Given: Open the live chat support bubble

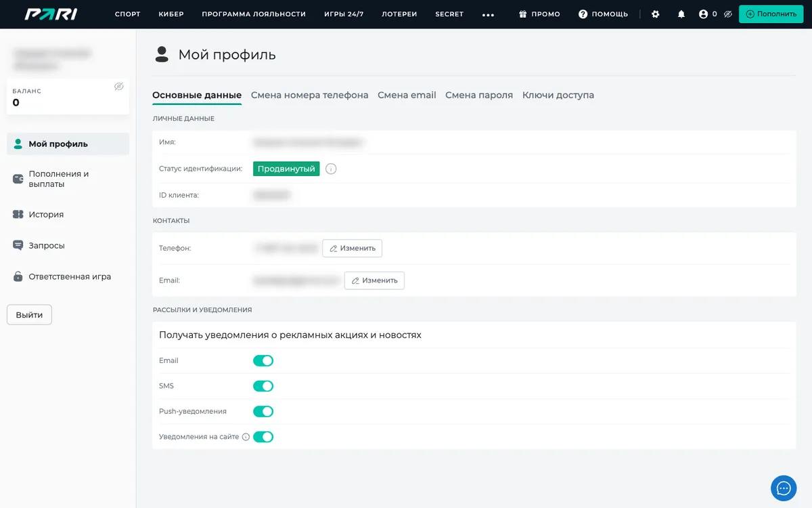Looking at the screenshot, I should click(784, 488).
